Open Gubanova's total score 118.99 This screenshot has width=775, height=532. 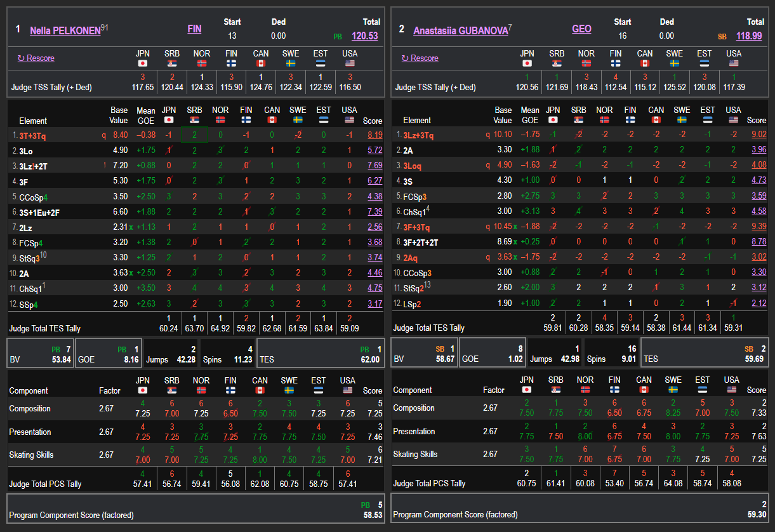pos(749,36)
